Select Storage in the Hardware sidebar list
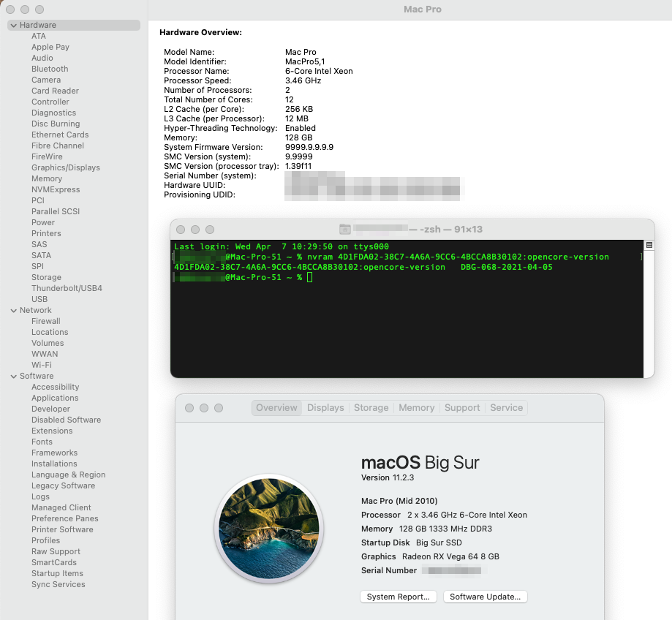 point(46,277)
